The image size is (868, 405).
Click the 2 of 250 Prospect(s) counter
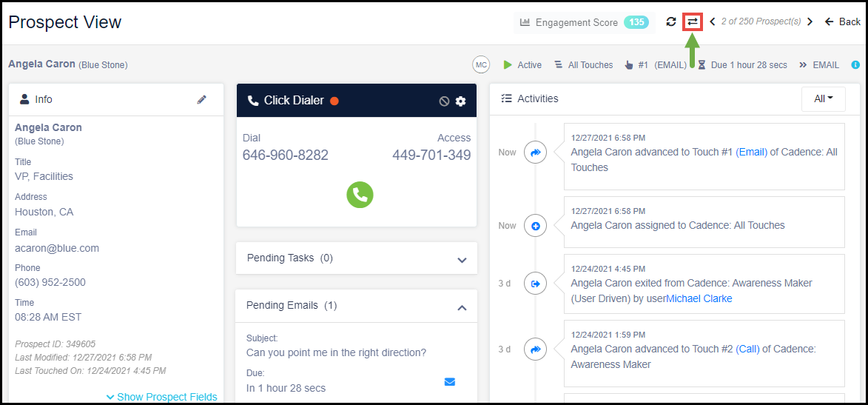pos(761,21)
